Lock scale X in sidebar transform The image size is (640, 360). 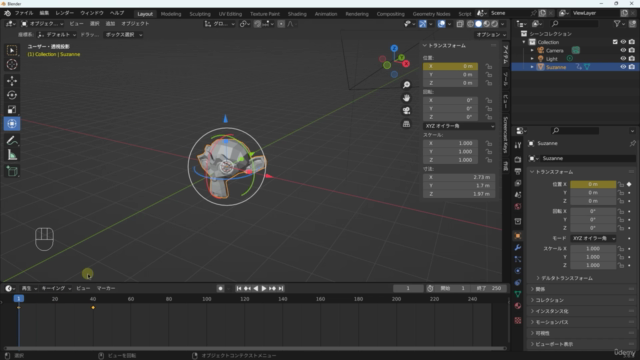point(489,143)
